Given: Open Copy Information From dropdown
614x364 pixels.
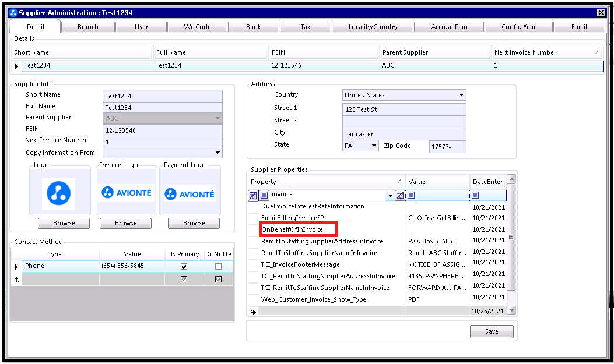Looking at the screenshot, I should (217, 153).
